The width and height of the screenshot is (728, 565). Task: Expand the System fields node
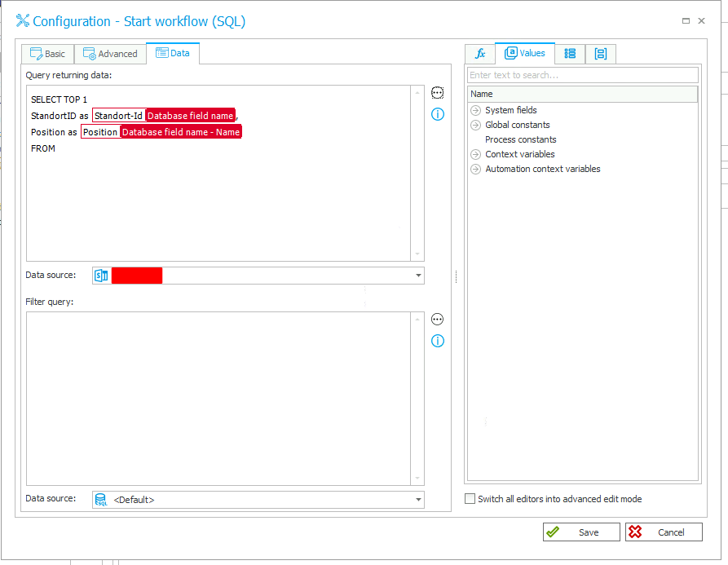tap(475, 110)
